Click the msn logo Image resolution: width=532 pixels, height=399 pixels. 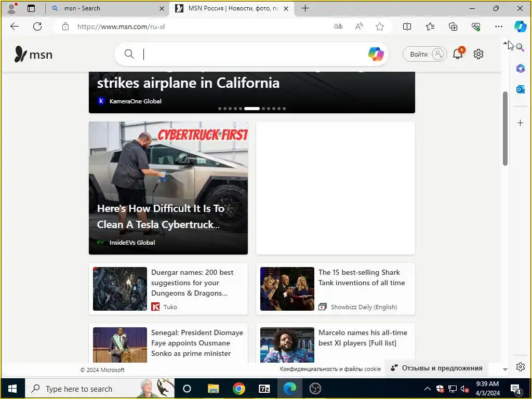pyautogui.click(x=33, y=54)
